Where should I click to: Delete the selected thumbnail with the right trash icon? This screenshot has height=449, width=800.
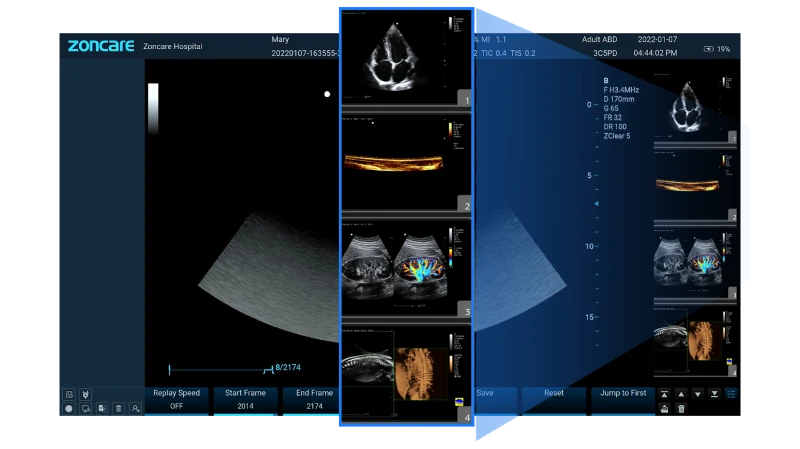coord(681,409)
